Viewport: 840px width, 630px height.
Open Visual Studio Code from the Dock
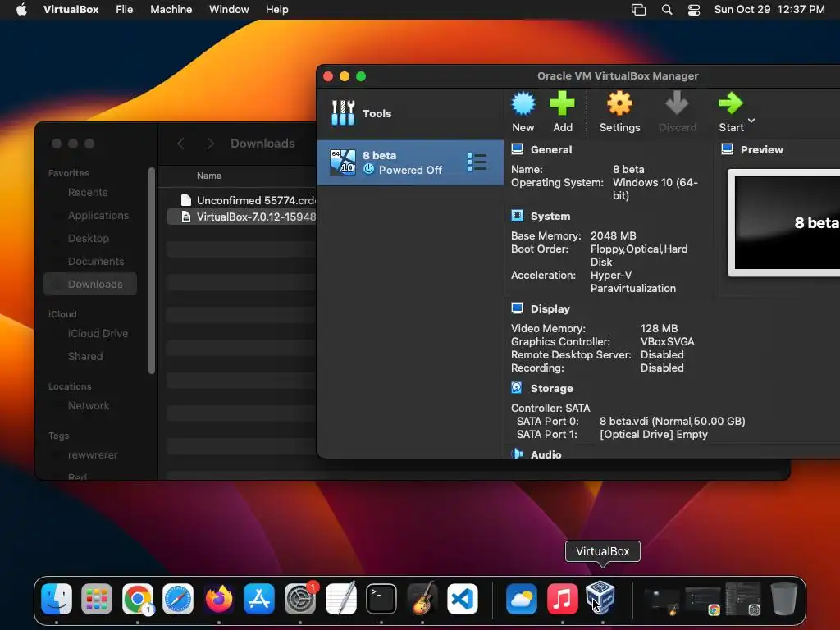click(x=463, y=599)
